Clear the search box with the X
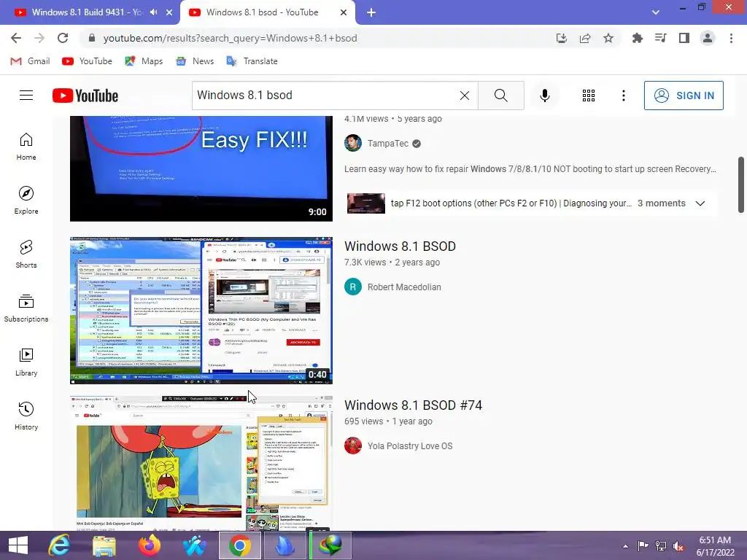This screenshot has height=560, width=747. tap(465, 96)
